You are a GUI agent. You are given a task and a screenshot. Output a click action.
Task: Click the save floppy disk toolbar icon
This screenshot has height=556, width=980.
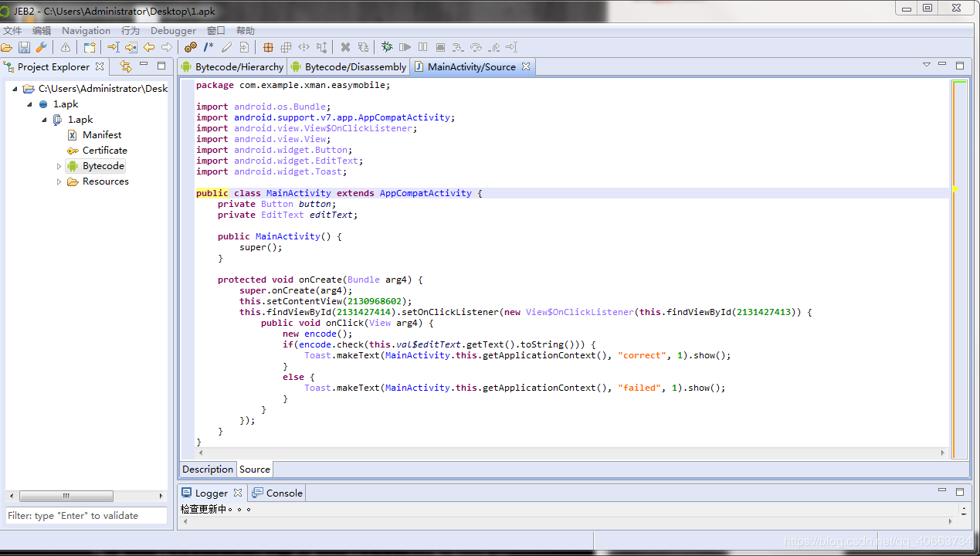coord(24,48)
